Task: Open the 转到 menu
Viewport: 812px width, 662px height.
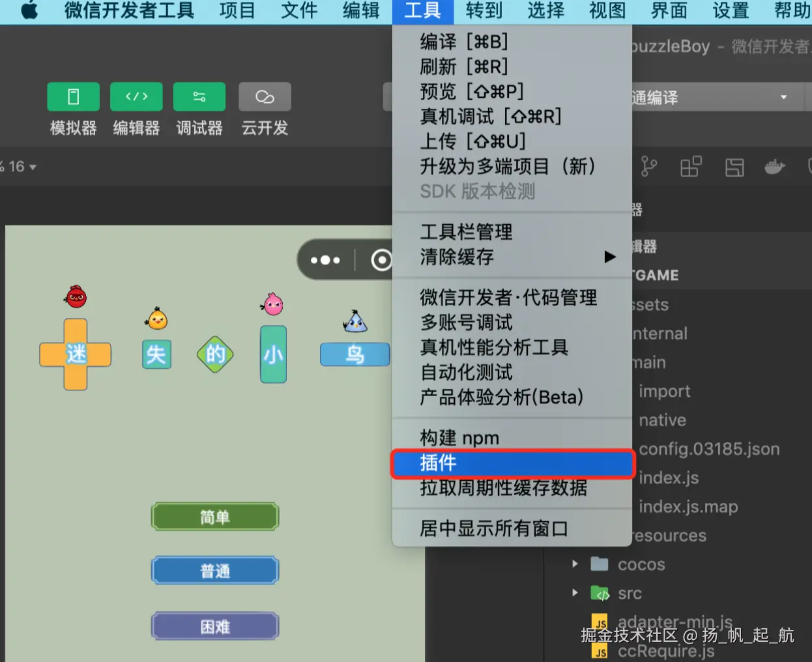Action: 484,11
